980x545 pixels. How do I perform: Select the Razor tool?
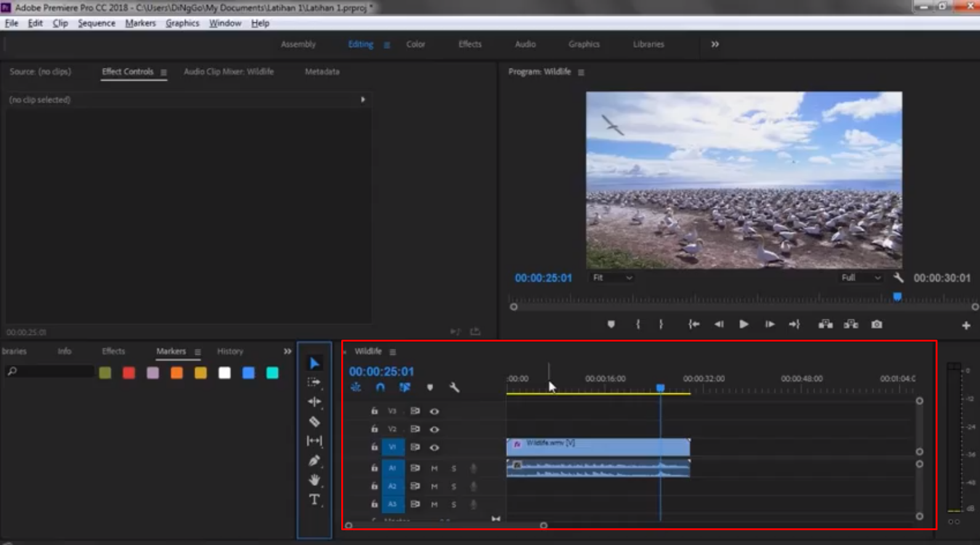point(314,422)
